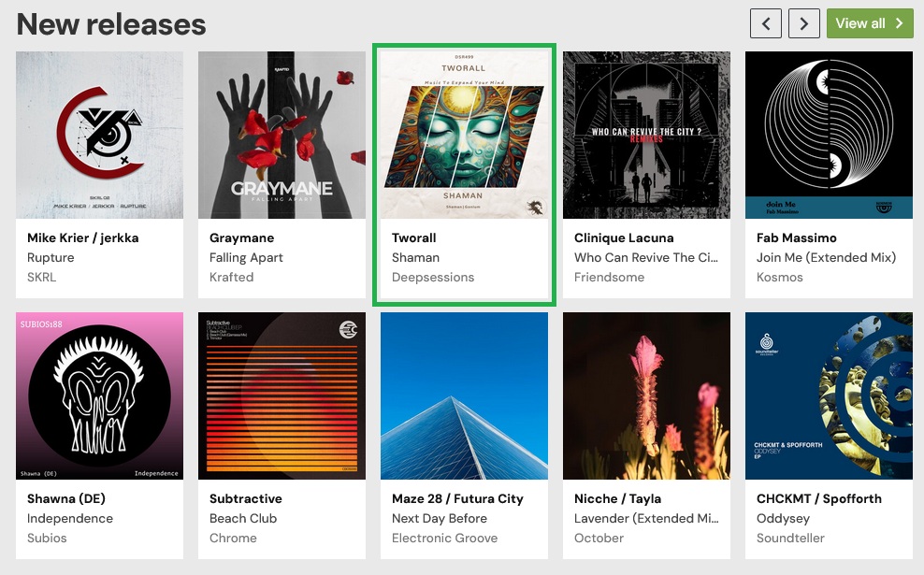Advance carousel with right arrow button

803,23
